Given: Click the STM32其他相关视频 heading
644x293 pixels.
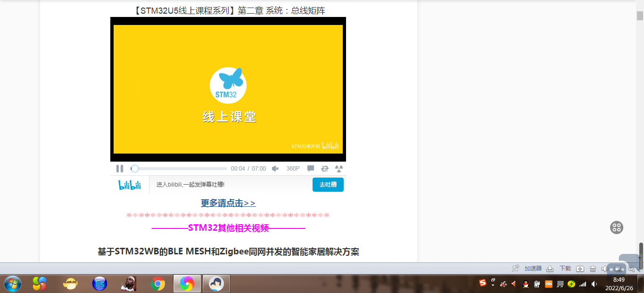Looking at the screenshot, I should (228, 228).
